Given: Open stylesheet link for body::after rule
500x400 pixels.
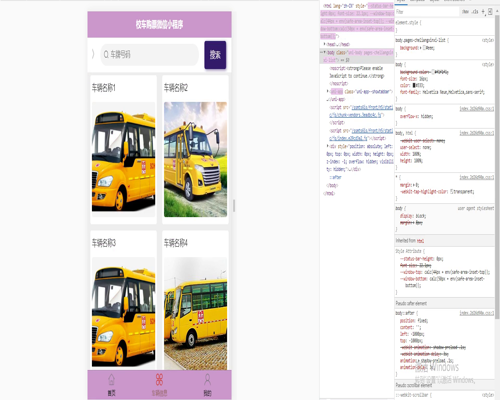Looking at the screenshot, I should [477, 313].
